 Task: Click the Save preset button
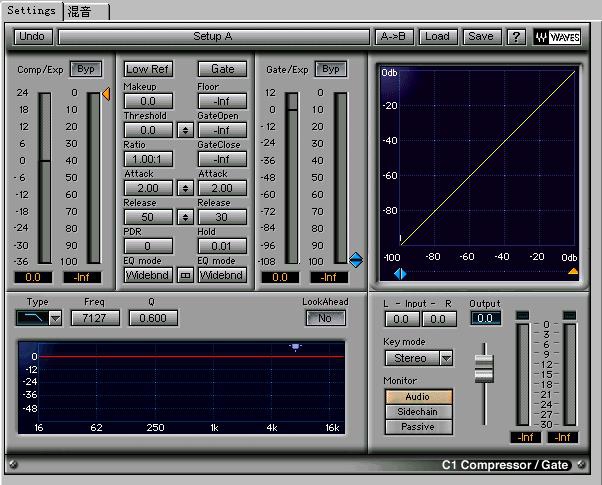pyautogui.click(x=482, y=37)
